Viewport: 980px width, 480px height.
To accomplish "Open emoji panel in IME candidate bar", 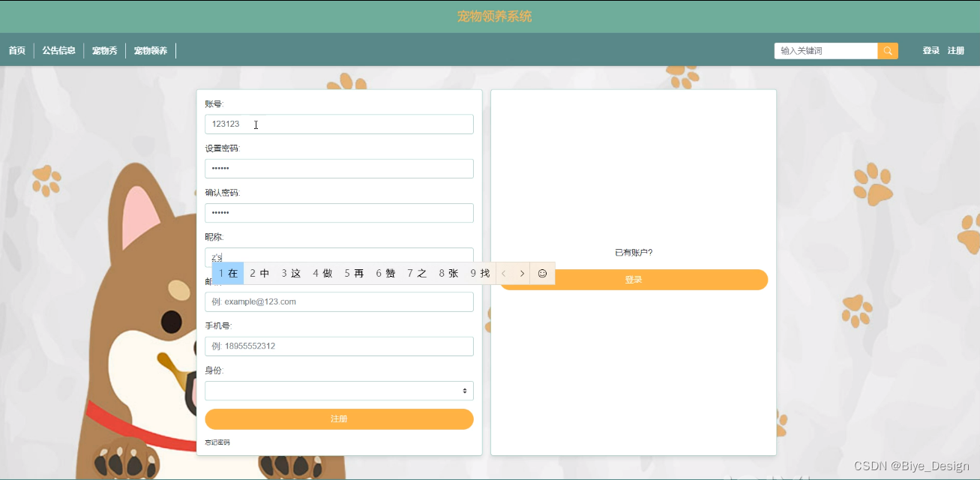I will (542, 274).
